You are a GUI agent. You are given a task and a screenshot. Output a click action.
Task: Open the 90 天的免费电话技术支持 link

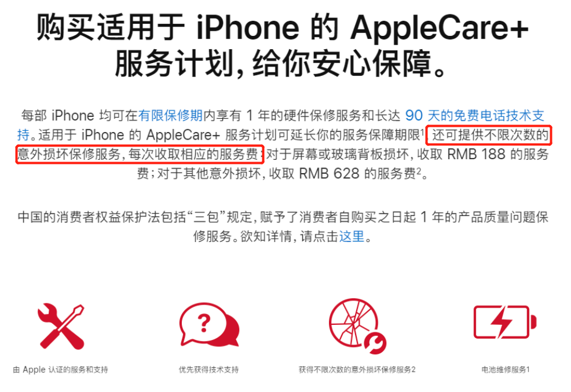tap(281, 125)
